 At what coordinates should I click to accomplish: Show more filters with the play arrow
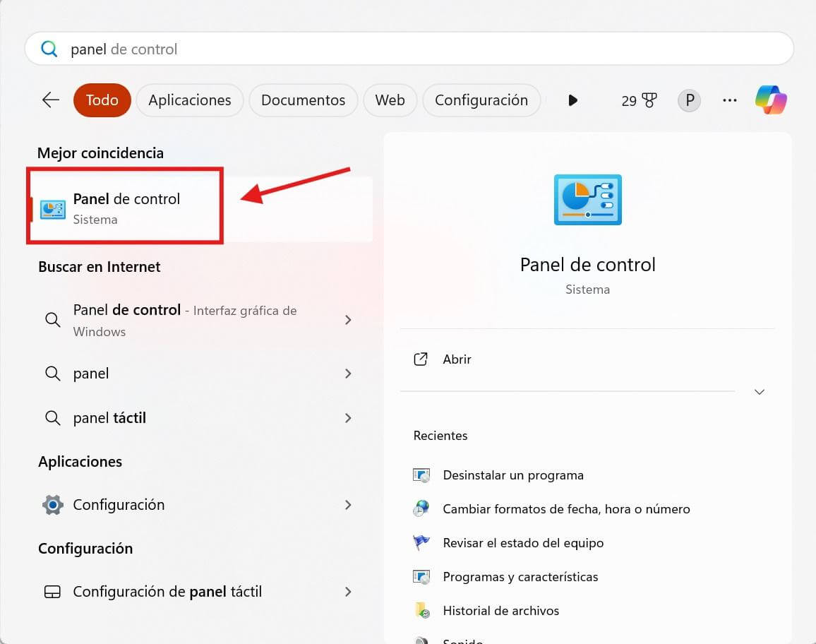click(572, 100)
